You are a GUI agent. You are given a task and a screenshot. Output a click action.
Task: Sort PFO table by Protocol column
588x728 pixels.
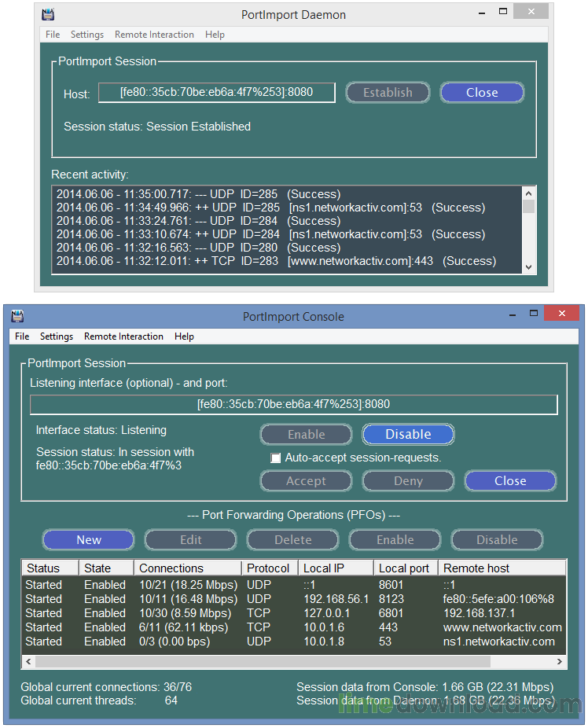click(269, 568)
